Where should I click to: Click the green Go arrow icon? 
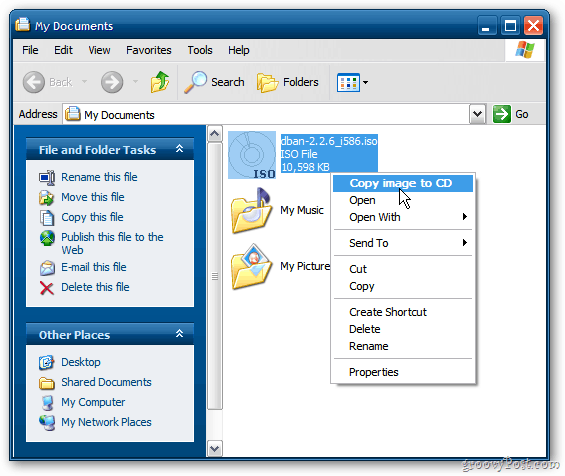pos(502,114)
